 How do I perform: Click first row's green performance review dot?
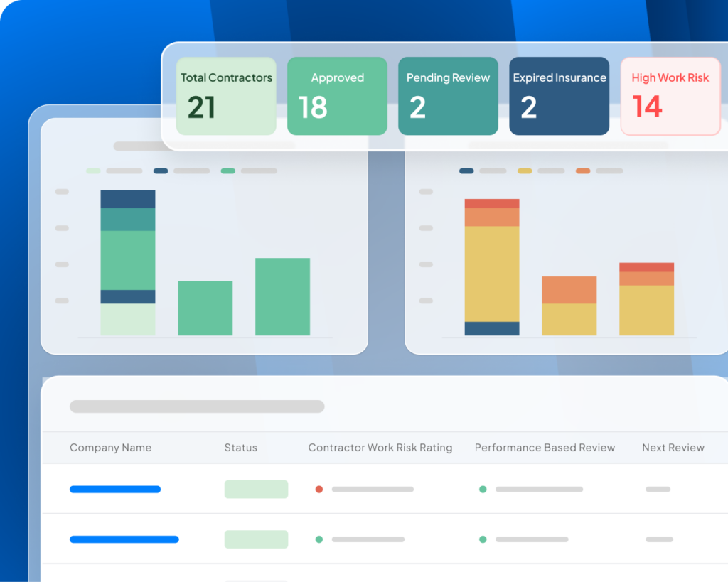483,489
